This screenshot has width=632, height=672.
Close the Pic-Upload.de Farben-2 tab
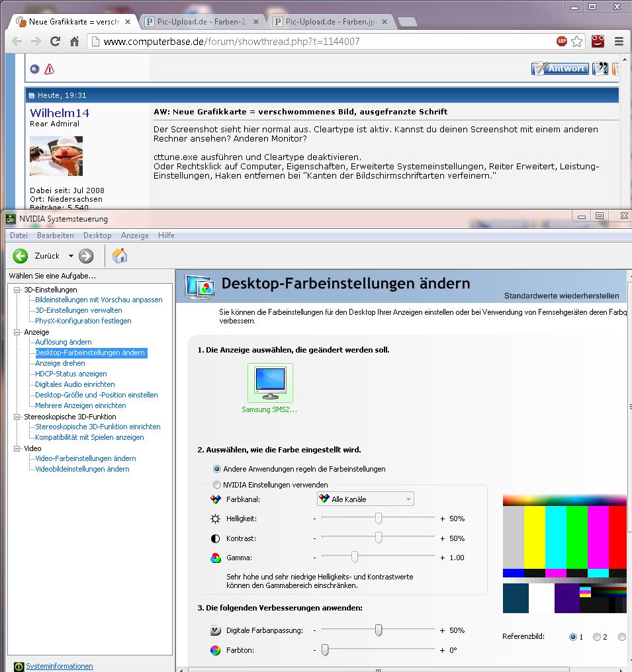click(x=256, y=21)
